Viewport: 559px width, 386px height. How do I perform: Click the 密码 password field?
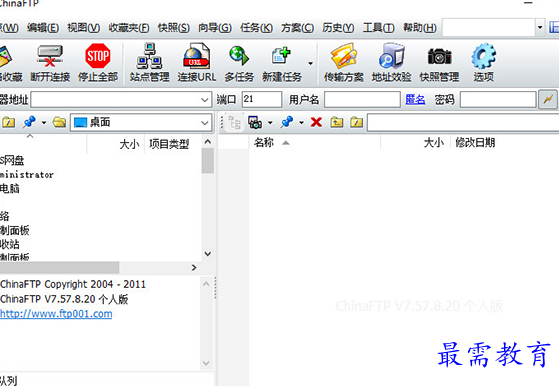coord(498,99)
